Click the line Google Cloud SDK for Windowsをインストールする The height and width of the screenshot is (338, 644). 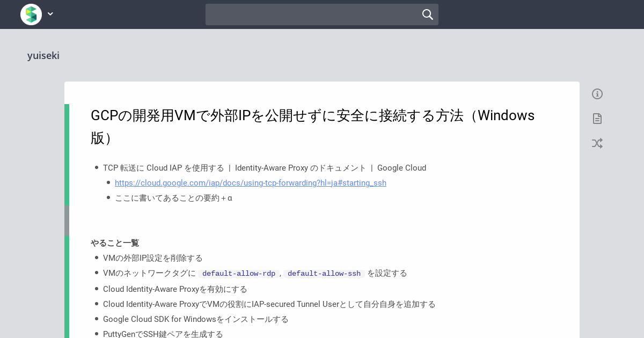[x=196, y=319]
